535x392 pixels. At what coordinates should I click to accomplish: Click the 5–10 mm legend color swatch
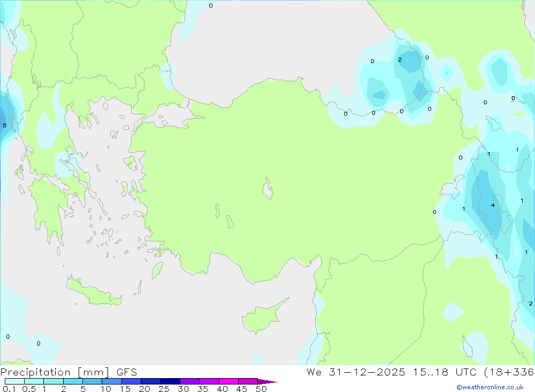93,381
